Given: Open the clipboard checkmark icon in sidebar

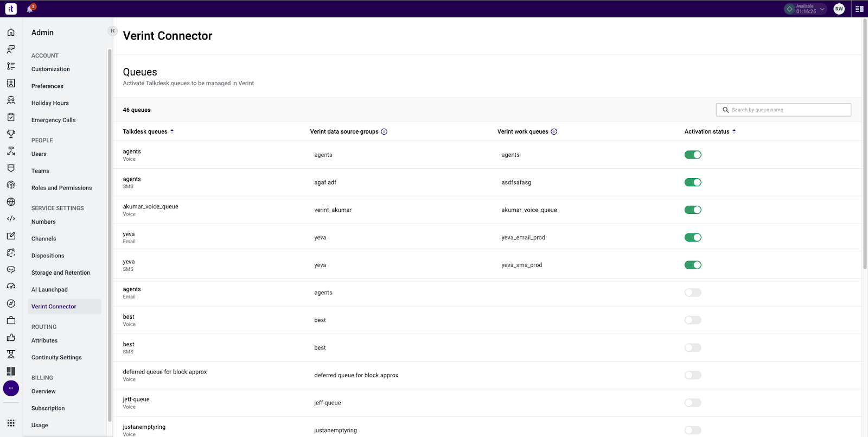Looking at the screenshot, I should pyautogui.click(x=11, y=117).
